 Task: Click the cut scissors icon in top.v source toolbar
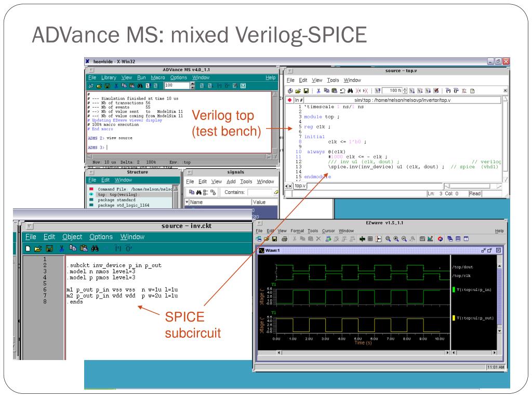pos(318,90)
